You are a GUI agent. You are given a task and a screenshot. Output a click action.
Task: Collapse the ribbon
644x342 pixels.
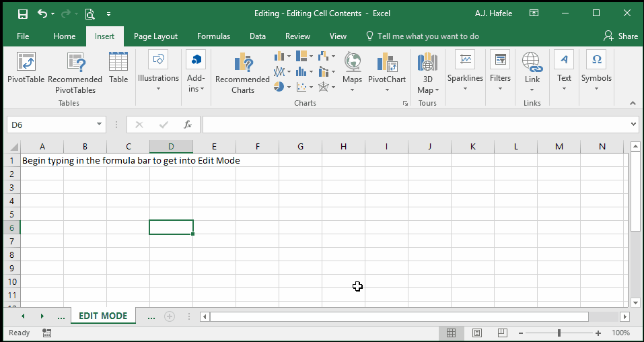(x=633, y=104)
